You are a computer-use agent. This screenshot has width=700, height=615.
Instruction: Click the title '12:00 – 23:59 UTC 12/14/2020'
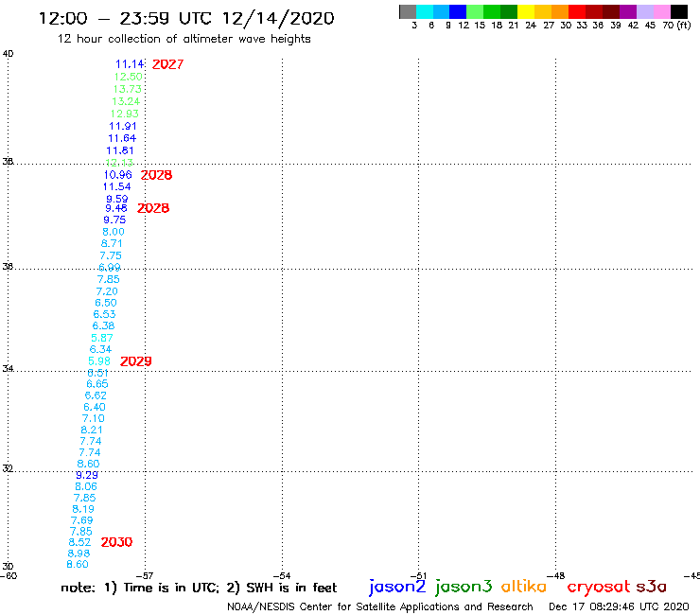(x=186, y=19)
